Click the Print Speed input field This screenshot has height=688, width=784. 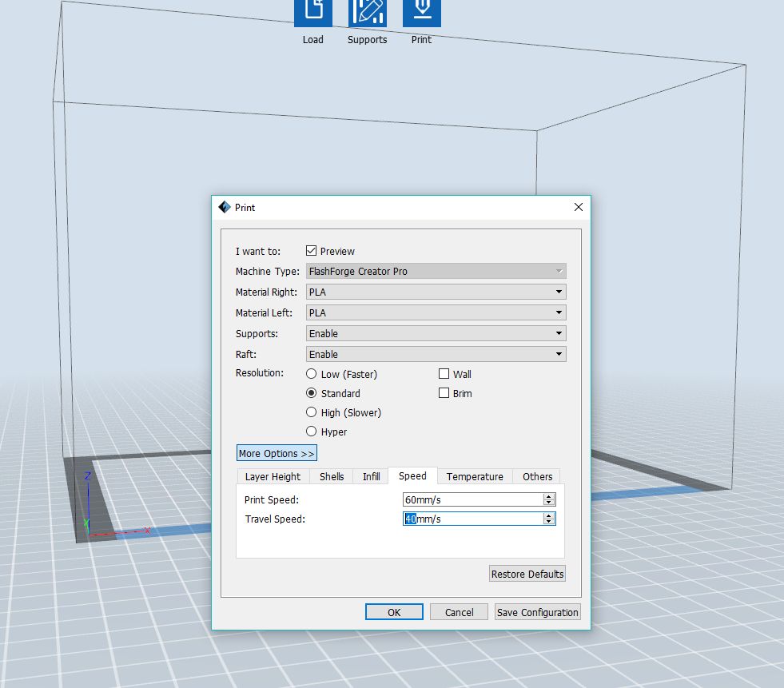pyautogui.click(x=472, y=499)
